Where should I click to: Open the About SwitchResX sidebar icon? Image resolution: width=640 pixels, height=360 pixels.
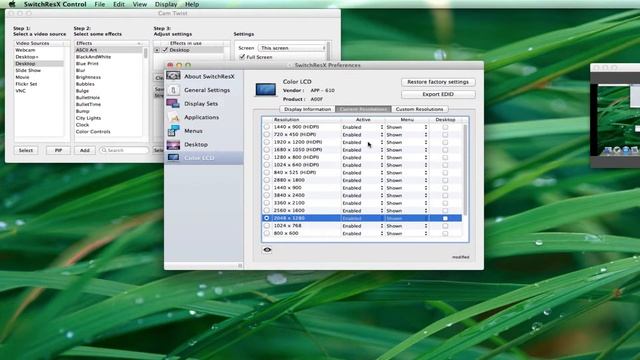(x=173, y=76)
